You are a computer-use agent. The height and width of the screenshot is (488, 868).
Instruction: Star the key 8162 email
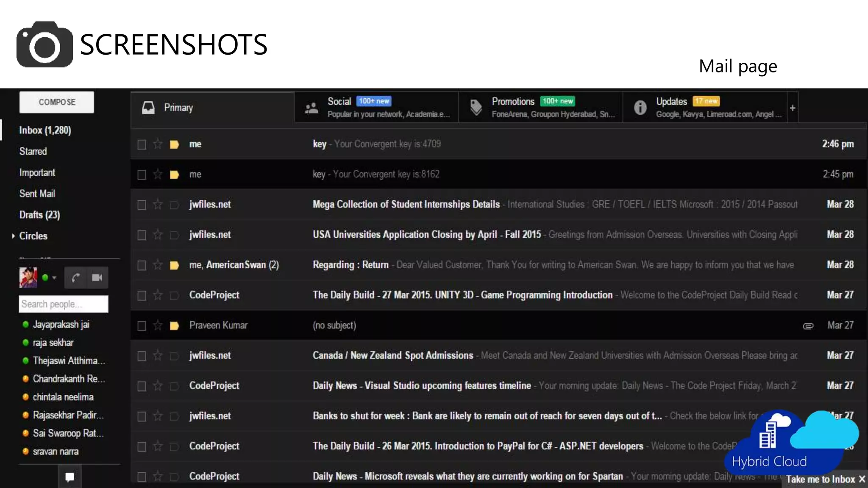pos(158,174)
